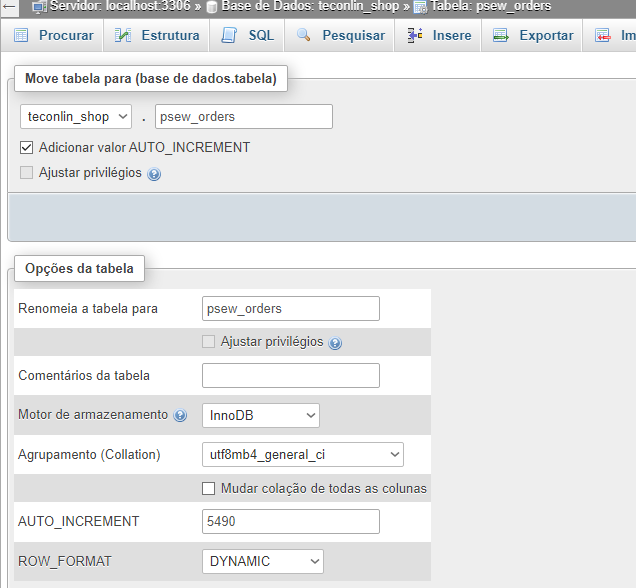Click the Renomeia a tabela para field
This screenshot has height=588, width=636.
point(291,309)
